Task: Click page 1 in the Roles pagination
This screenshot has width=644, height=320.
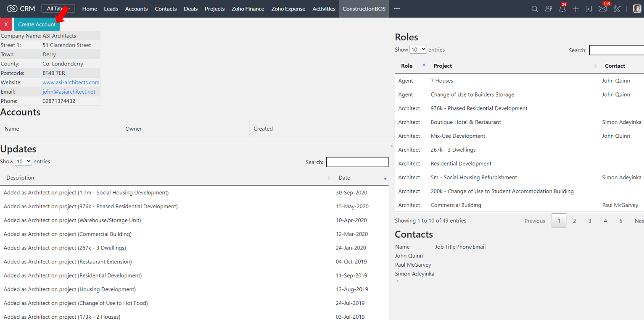Action: click(x=559, y=221)
